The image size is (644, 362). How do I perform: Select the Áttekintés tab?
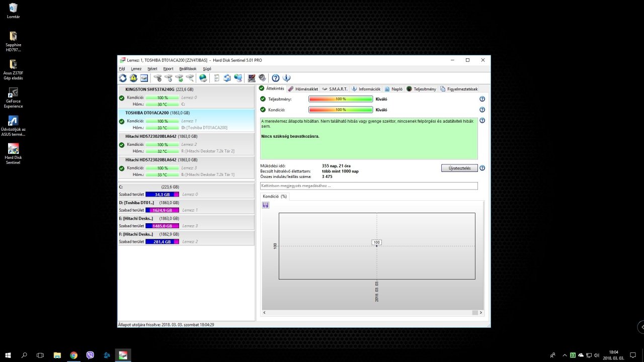(x=272, y=88)
